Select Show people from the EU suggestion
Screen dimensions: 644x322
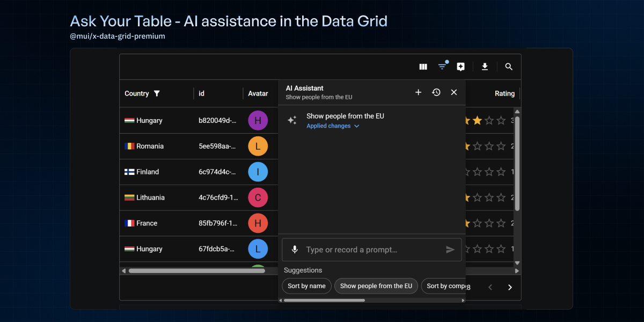(x=376, y=286)
